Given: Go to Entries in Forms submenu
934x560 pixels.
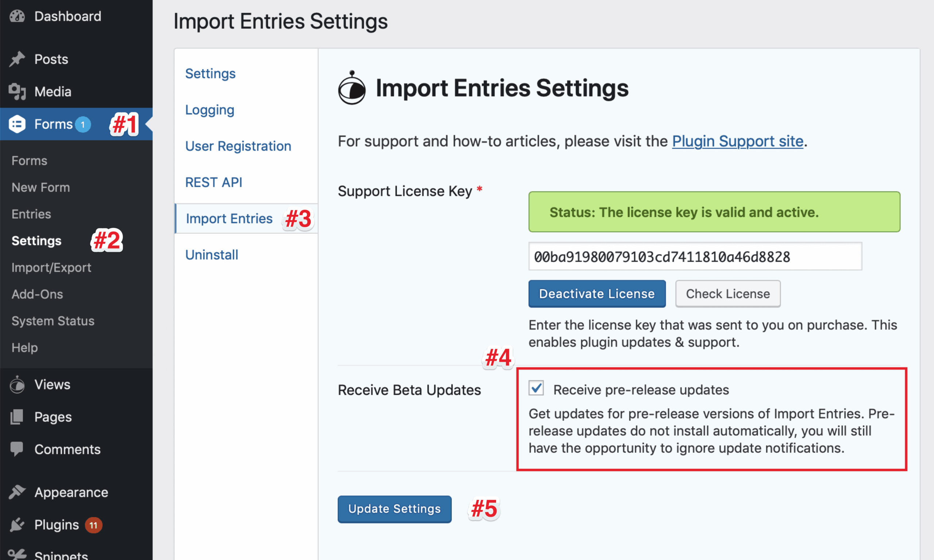Looking at the screenshot, I should [31, 214].
